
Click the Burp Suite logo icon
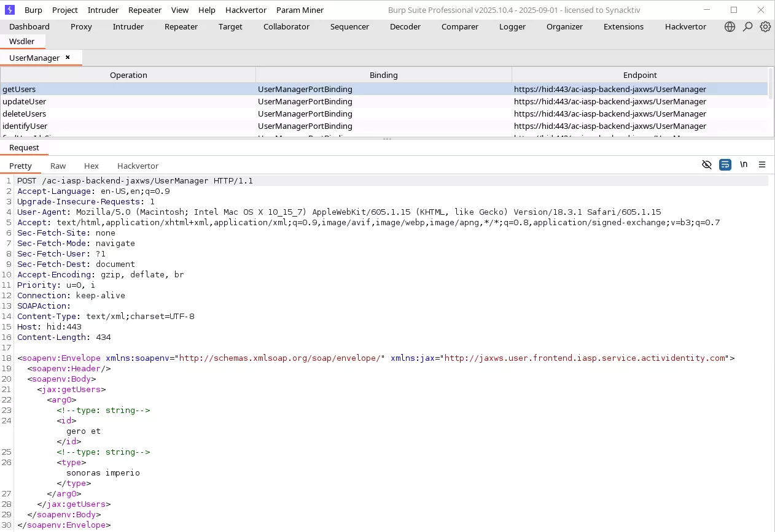[x=9, y=10]
